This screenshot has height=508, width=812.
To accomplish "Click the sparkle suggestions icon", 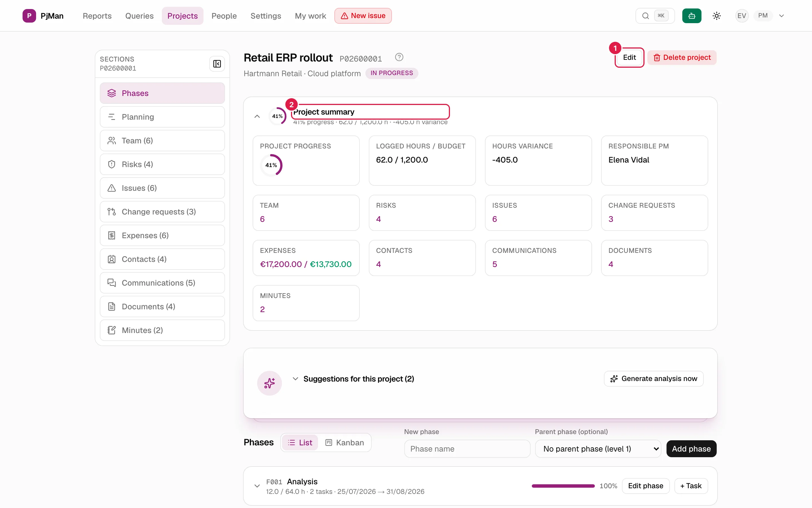I will (x=270, y=383).
